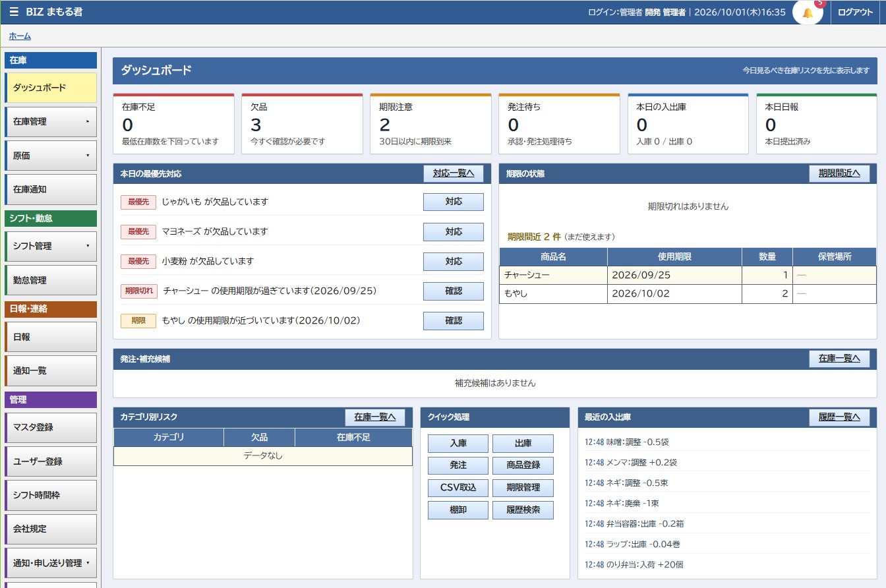Click the 在庫不足 summary card

173,124
